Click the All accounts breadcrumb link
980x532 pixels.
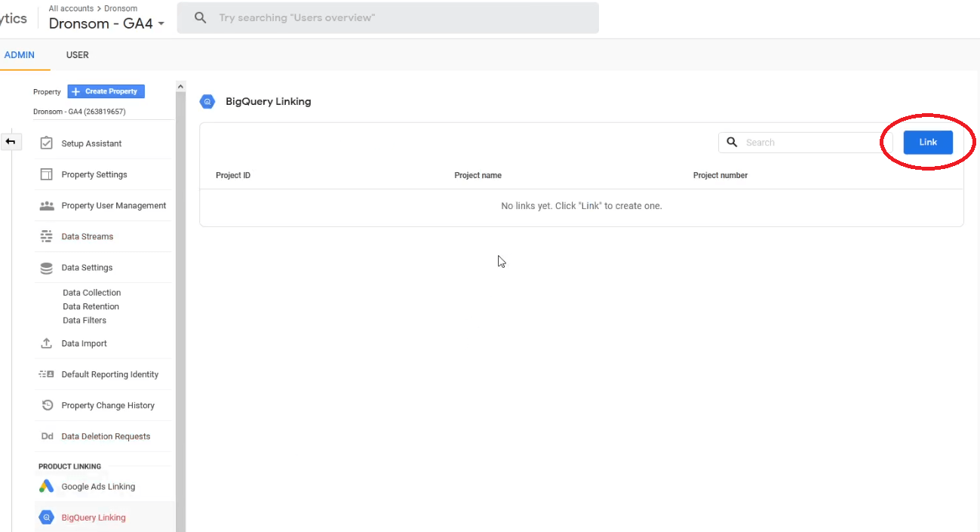point(71,8)
